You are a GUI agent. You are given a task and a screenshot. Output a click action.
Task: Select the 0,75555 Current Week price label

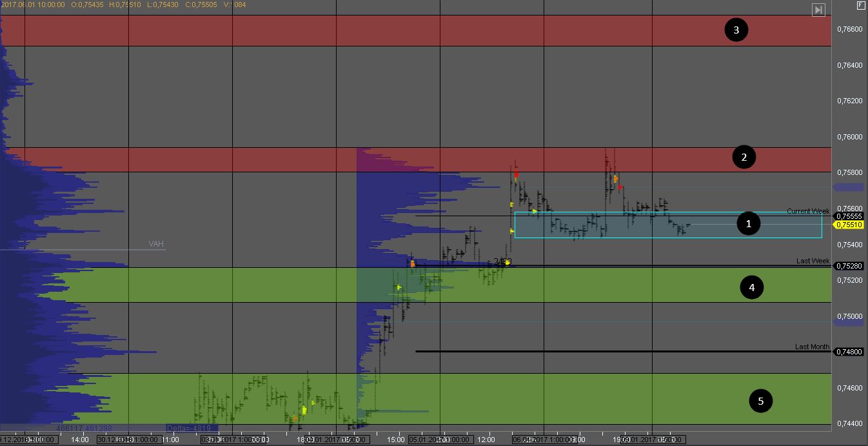(x=849, y=216)
